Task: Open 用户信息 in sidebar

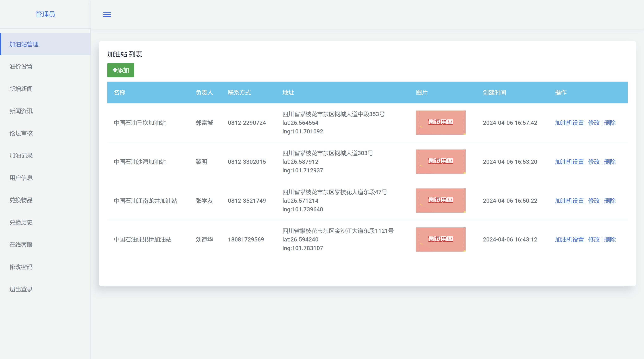Action: click(x=45, y=178)
